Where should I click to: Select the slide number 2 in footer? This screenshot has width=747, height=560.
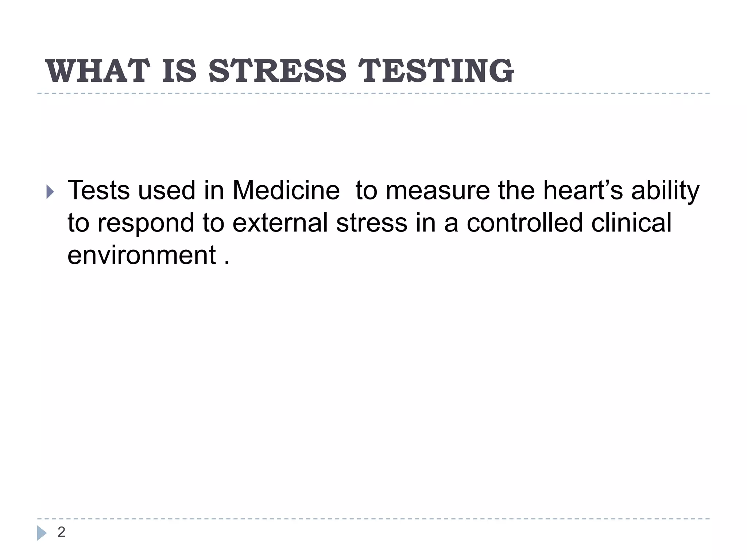pyautogui.click(x=61, y=532)
